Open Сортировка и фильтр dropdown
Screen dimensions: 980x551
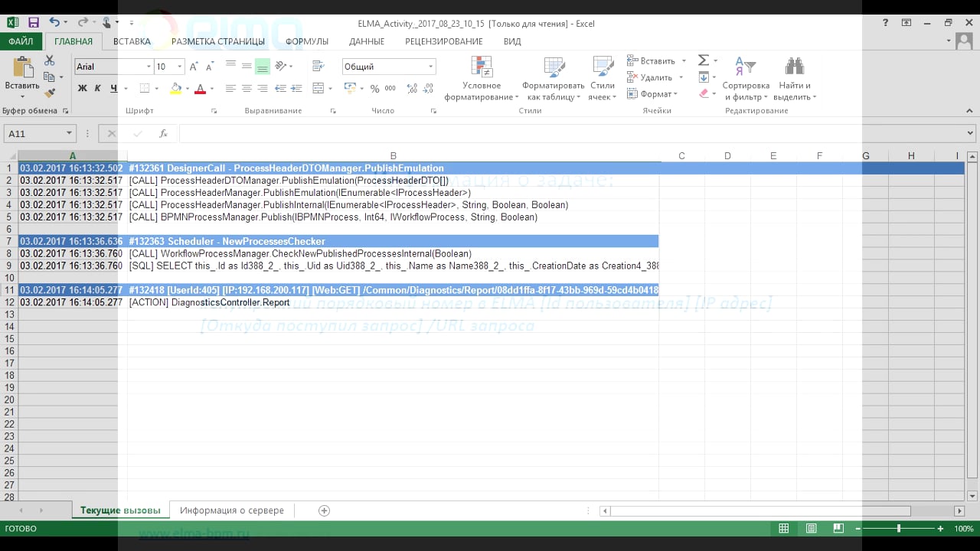746,78
